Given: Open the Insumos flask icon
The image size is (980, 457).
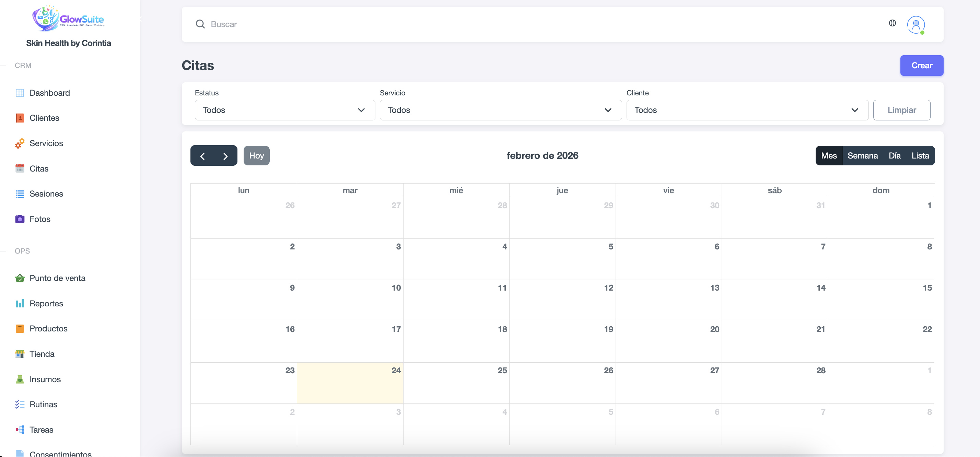Looking at the screenshot, I should [20, 379].
